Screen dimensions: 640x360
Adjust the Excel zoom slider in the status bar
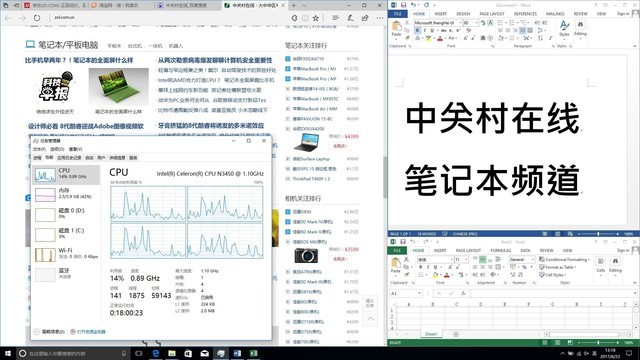(x=598, y=342)
